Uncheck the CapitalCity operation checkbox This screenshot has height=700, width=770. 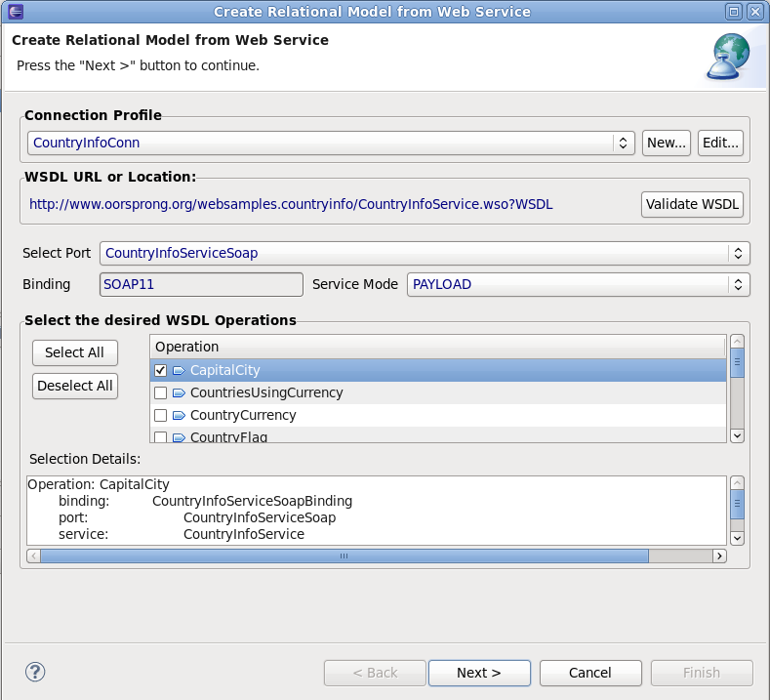[161, 371]
